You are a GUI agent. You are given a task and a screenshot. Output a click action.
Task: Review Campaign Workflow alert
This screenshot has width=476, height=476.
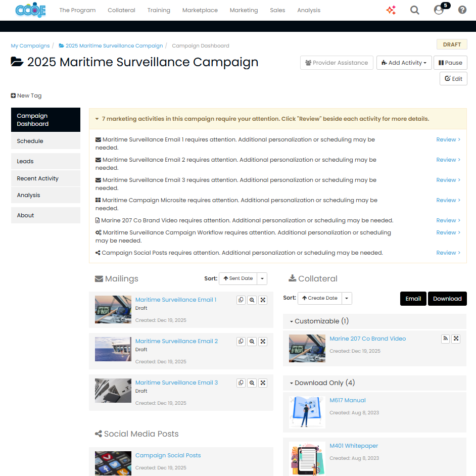point(448,232)
